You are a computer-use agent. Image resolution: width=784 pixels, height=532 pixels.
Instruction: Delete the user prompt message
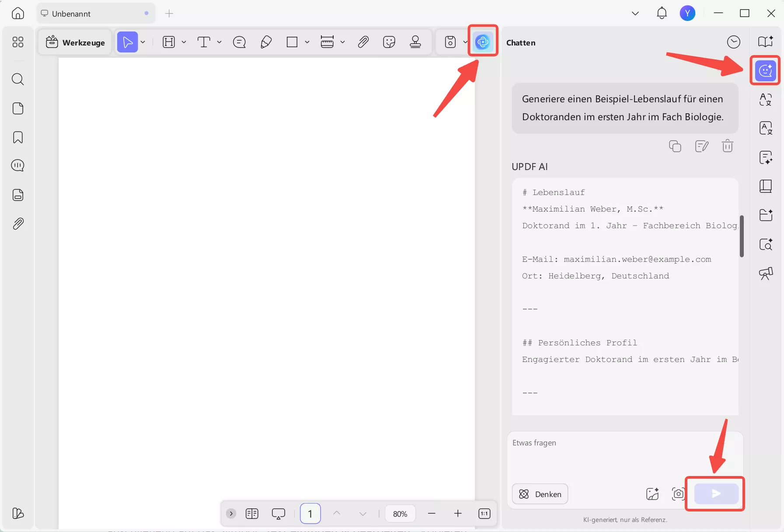tap(728, 146)
